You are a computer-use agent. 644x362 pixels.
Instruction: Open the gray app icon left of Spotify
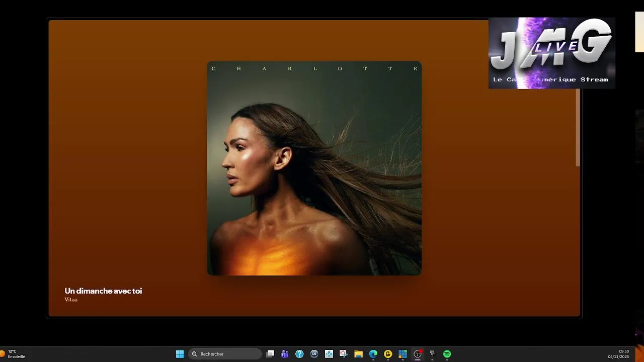[432, 354]
